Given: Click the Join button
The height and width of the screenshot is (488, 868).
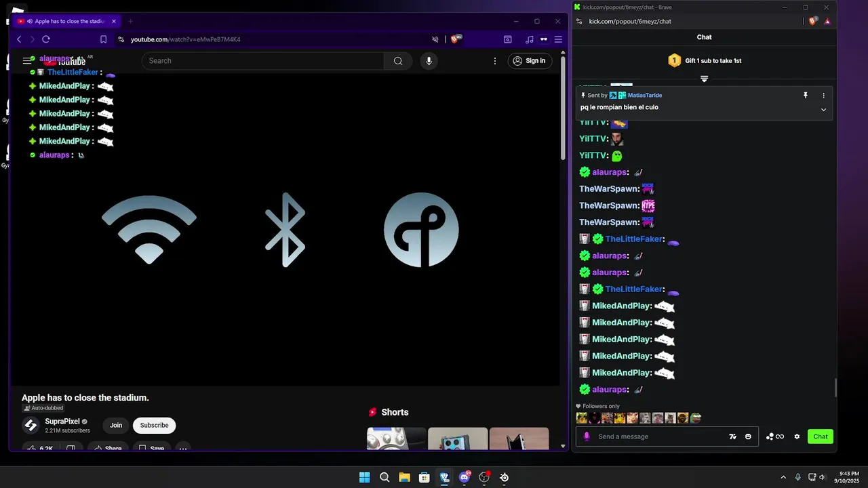Looking at the screenshot, I should pyautogui.click(x=116, y=425).
